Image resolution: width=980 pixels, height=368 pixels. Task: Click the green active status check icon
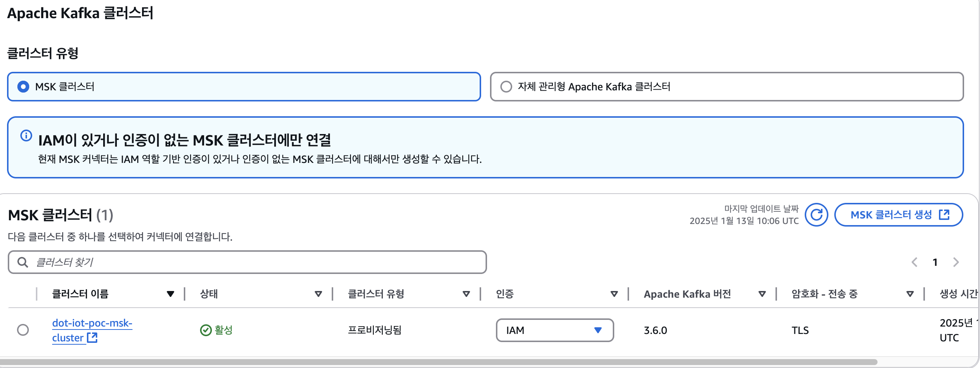pos(206,330)
